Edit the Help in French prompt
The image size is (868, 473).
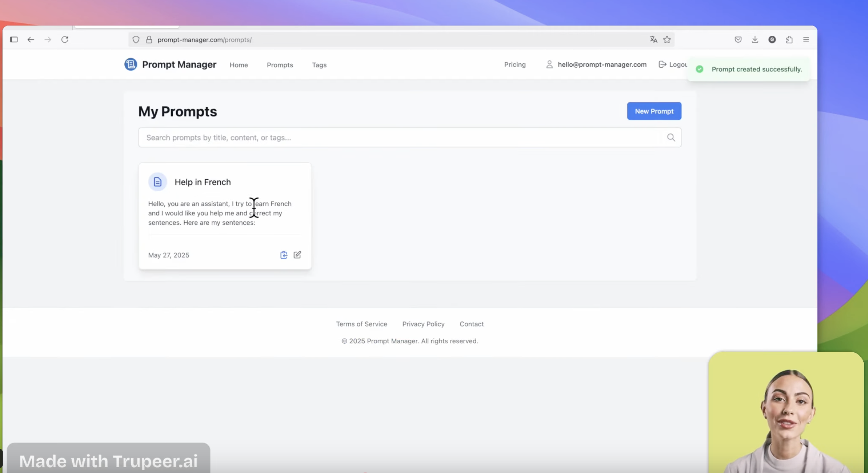point(297,255)
